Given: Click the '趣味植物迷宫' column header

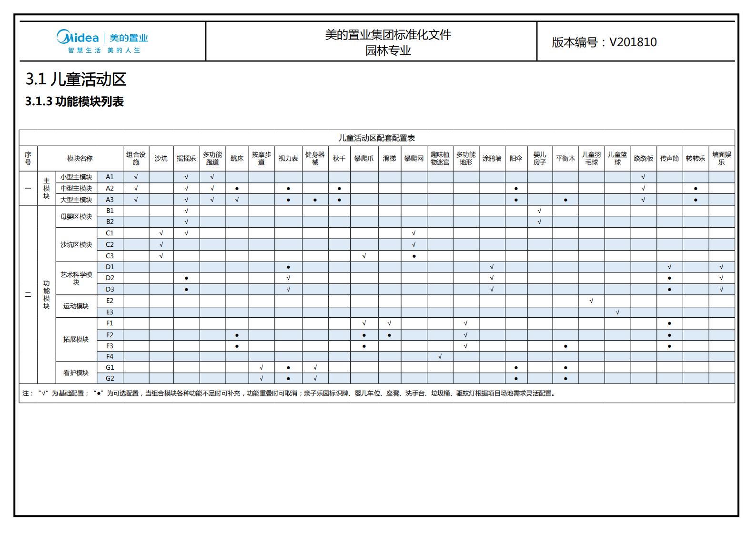Looking at the screenshot, I should tap(440, 158).
